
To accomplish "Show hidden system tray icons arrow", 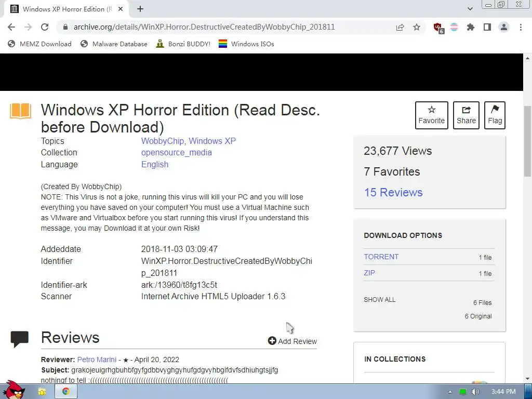I will pyautogui.click(x=450, y=392).
